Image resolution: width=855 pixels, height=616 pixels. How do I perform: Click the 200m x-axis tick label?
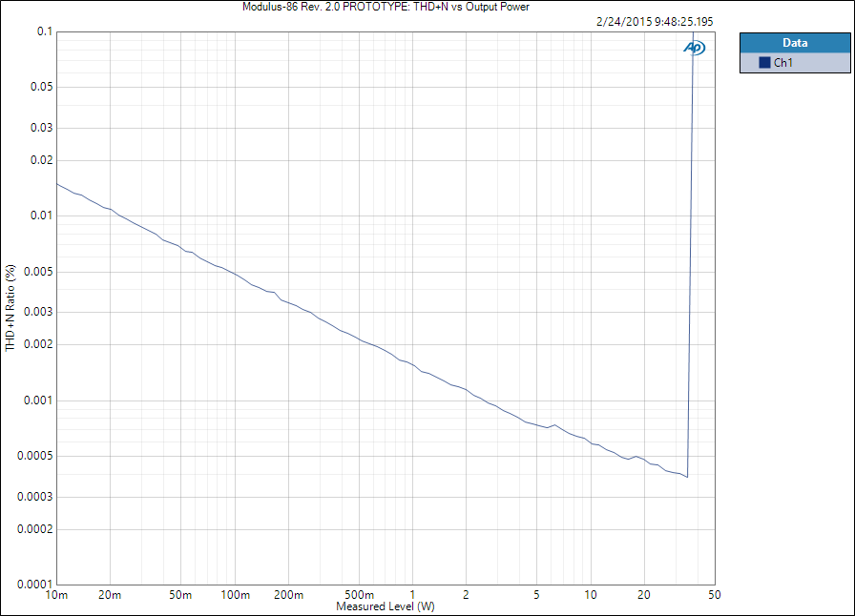tap(288, 595)
